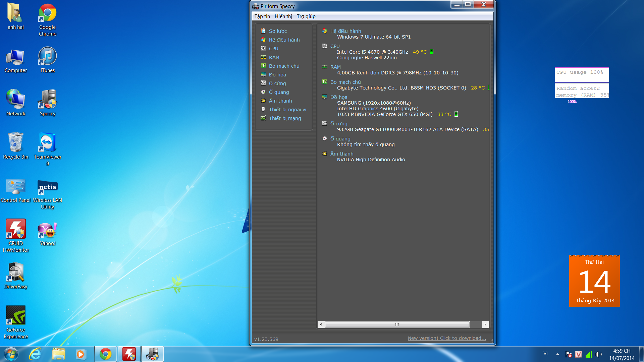Click the volume speaker tray icon
Image resolution: width=644 pixels, height=362 pixels.
click(x=599, y=354)
